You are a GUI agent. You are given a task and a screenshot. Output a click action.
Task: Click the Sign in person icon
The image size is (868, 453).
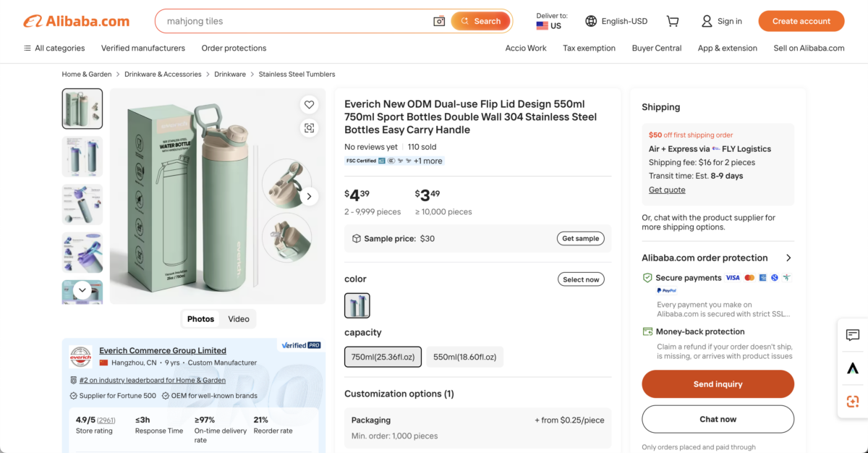[x=707, y=21]
